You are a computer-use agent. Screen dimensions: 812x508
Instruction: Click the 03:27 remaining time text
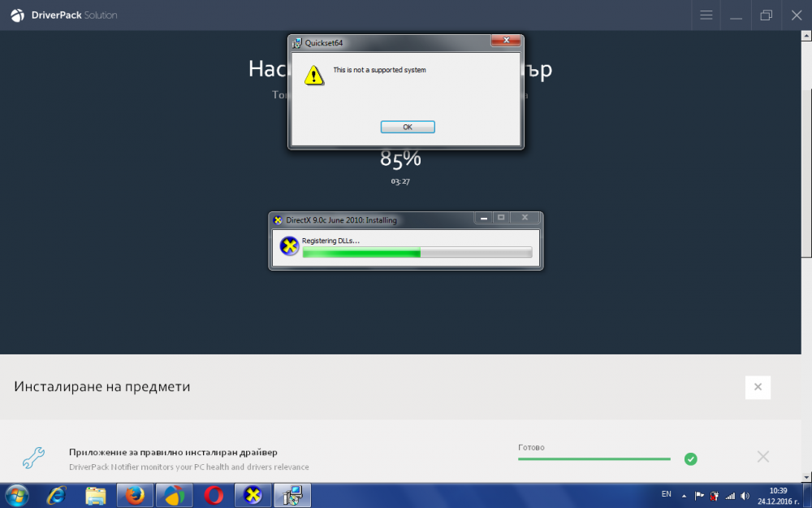pos(400,181)
